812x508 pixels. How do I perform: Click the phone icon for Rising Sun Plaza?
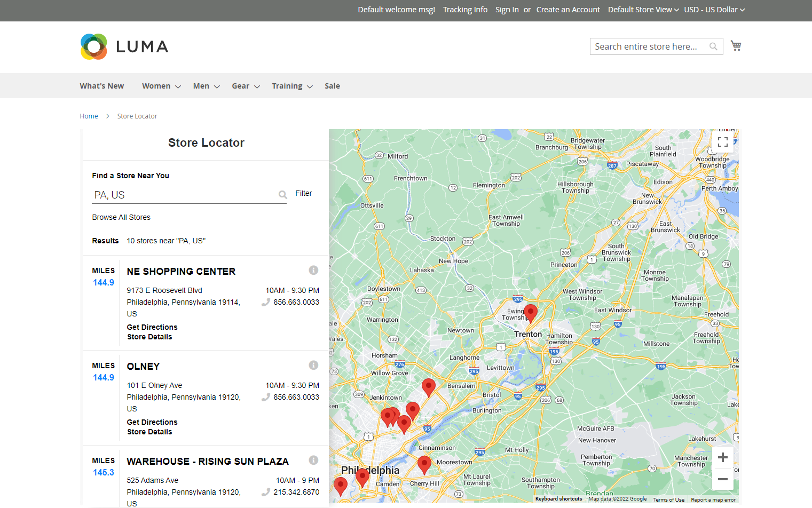pos(265,492)
